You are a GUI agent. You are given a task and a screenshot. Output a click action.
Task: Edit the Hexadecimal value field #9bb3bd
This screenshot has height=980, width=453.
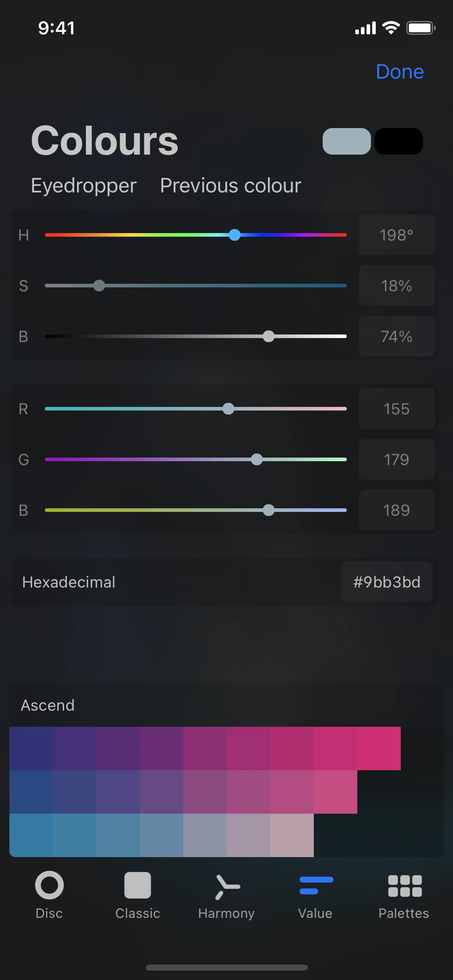387,582
